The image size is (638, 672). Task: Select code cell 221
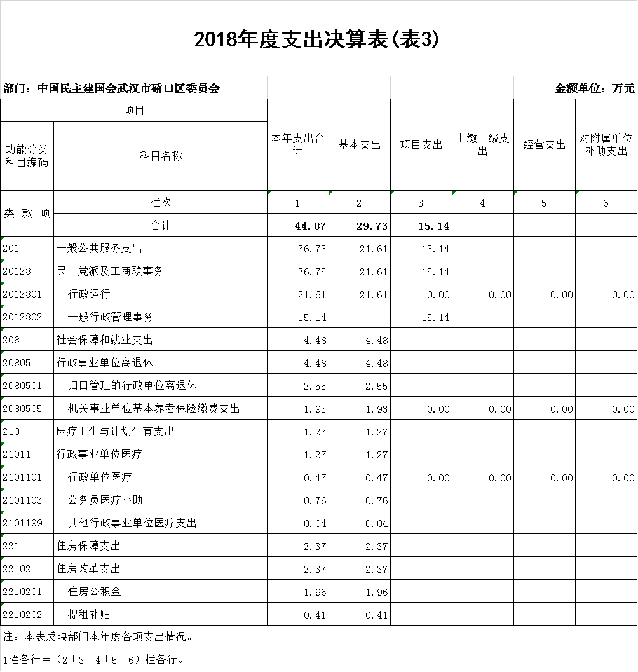click(27, 546)
